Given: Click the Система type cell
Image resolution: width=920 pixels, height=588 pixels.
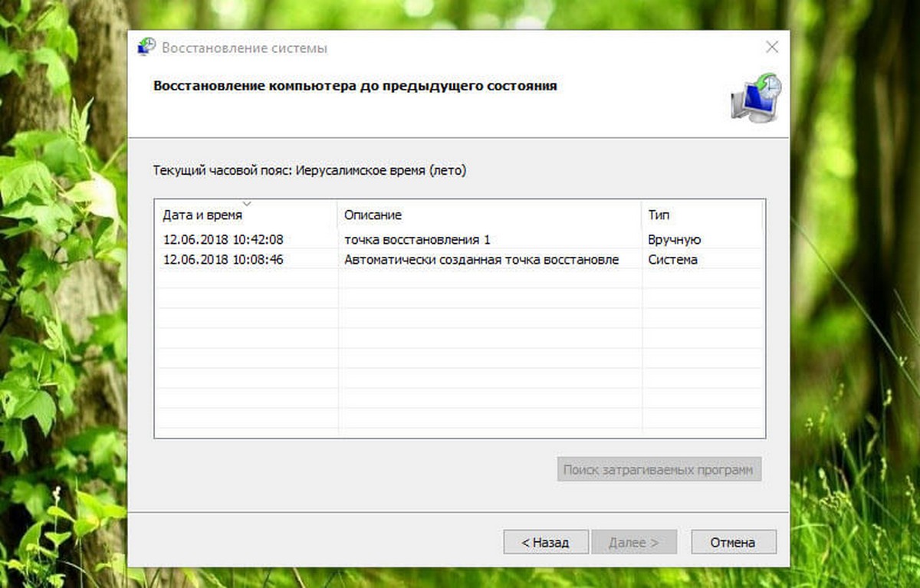Looking at the screenshot, I should click(x=673, y=260).
